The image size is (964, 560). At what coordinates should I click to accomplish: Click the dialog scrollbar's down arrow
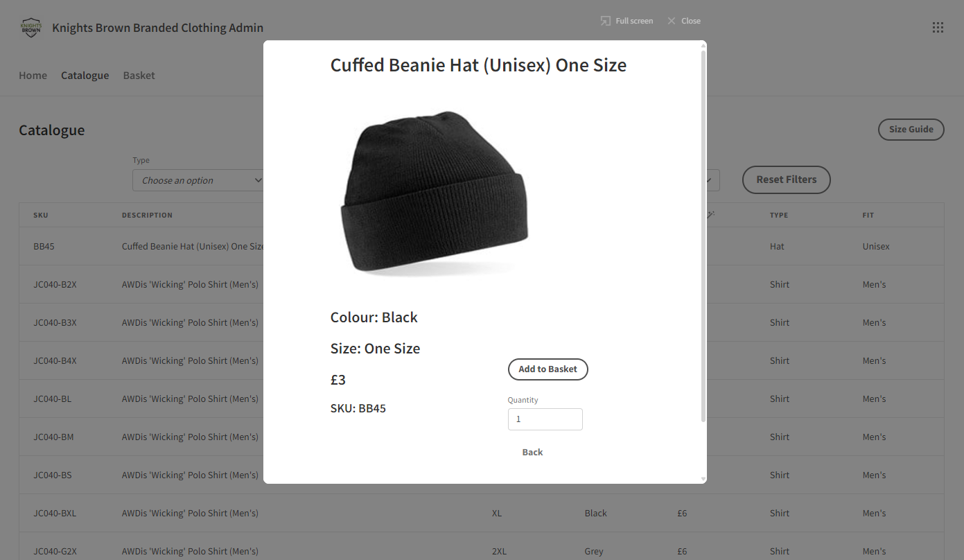click(x=703, y=479)
